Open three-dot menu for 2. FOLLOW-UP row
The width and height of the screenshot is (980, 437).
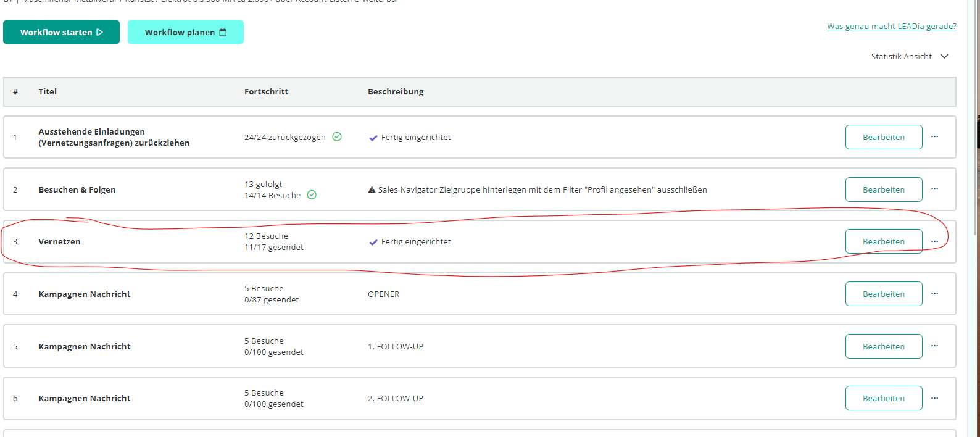click(x=934, y=398)
